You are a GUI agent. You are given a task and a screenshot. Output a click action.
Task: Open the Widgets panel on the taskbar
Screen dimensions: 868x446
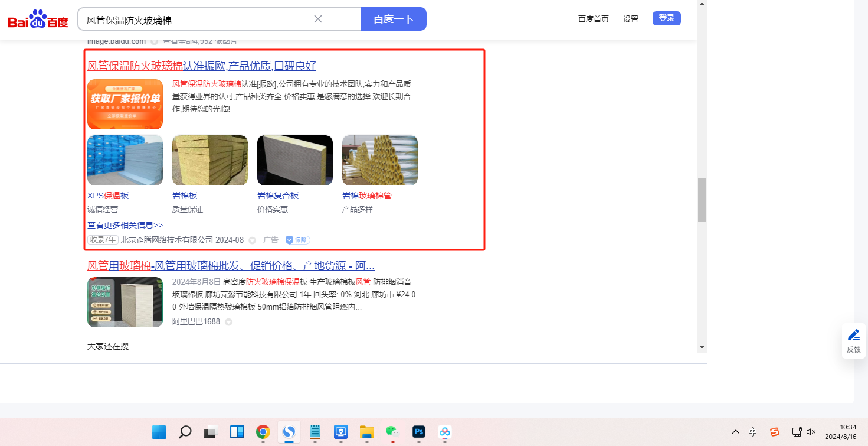[237, 432]
